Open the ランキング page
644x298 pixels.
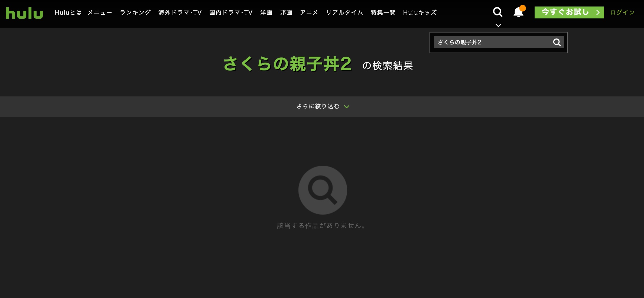pos(135,12)
